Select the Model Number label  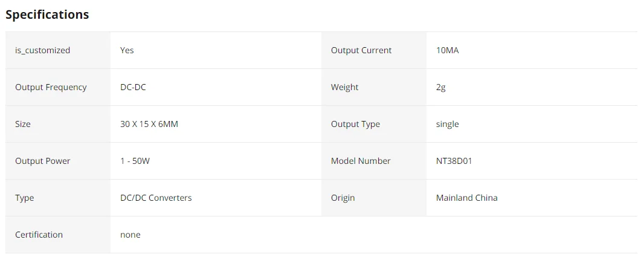click(361, 161)
